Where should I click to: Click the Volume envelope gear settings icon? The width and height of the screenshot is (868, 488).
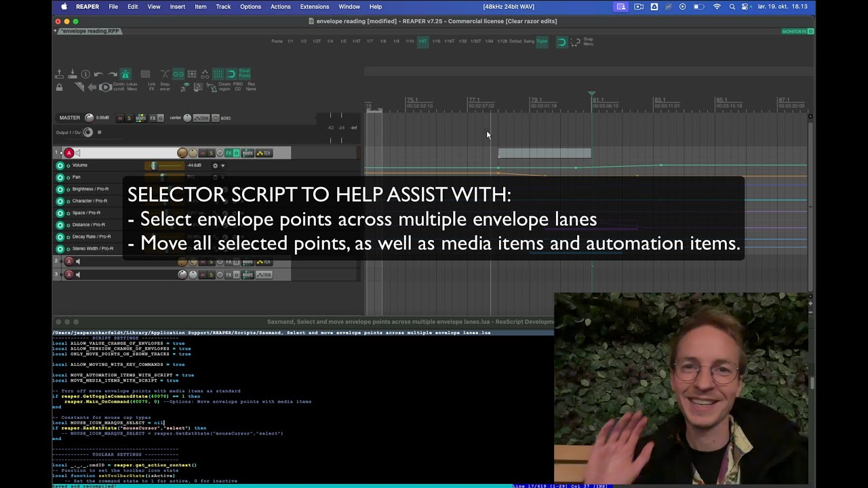pos(216,165)
